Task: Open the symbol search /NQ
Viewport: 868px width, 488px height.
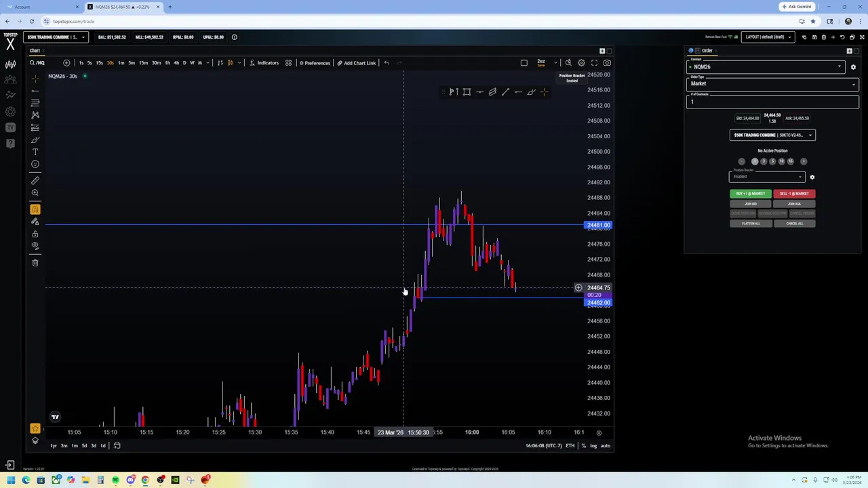Action: tap(37, 63)
